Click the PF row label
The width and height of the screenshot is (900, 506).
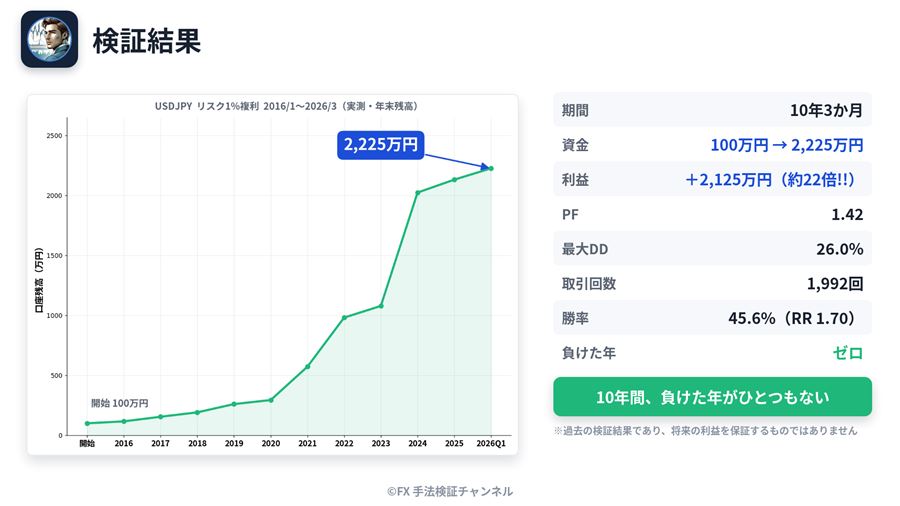[x=571, y=215]
